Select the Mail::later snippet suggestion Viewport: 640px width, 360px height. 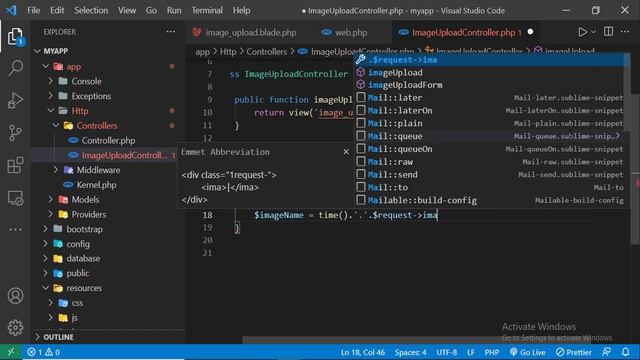489,98
